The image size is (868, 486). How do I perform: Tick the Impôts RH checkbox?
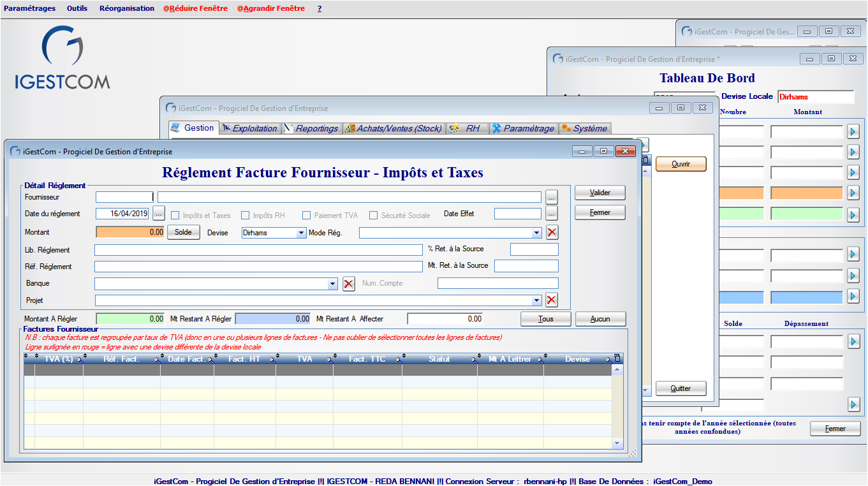(246, 216)
